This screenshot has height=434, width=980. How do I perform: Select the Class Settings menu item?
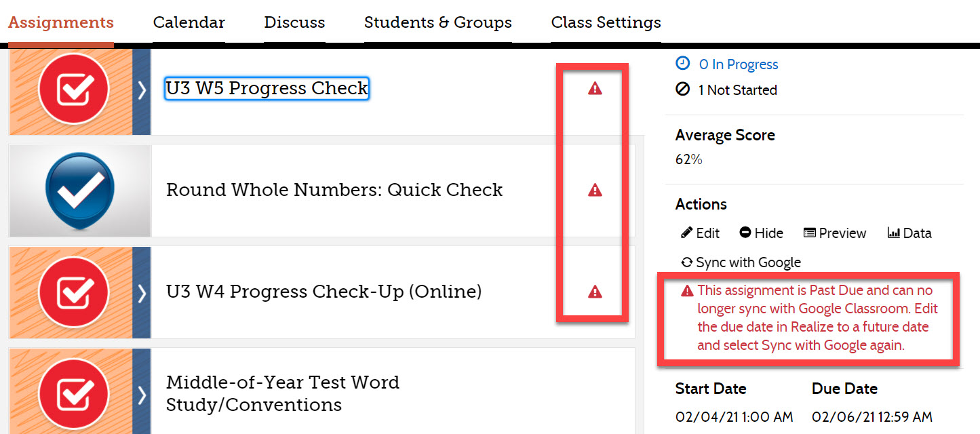tap(606, 22)
